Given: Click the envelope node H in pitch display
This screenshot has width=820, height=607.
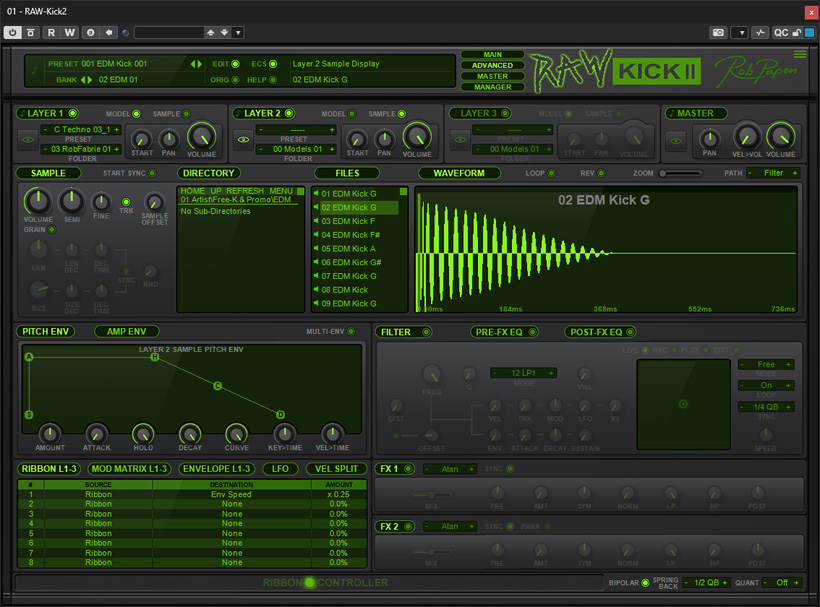Looking at the screenshot, I should pyautogui.click(x=155, y=357).
